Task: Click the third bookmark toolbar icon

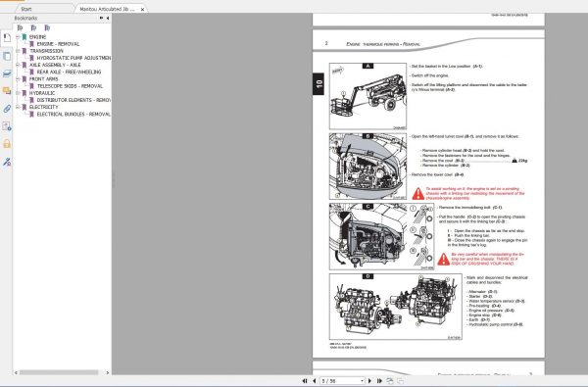Action: click(x=47, y=27)
